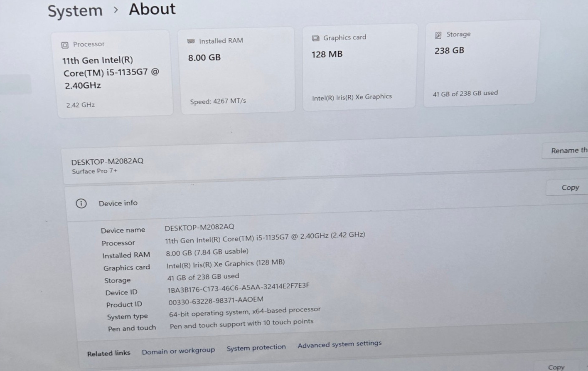Open the Processor summary card
The image size is (588, 371).
pyautogui.click(x=112, y=74)
